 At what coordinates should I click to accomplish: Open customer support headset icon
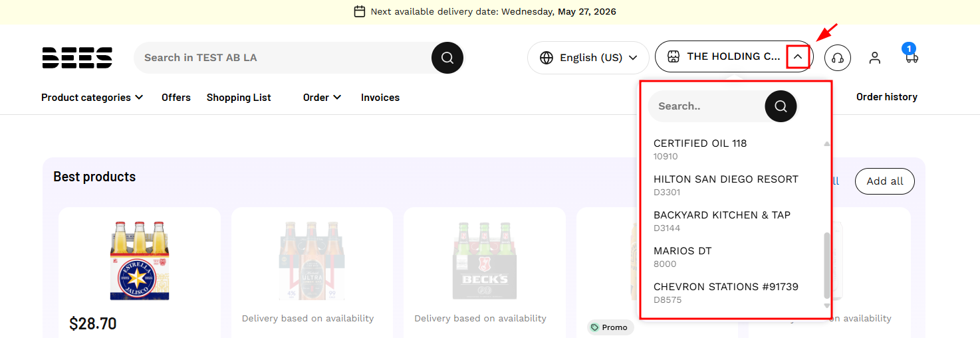[x=838, y=58]
